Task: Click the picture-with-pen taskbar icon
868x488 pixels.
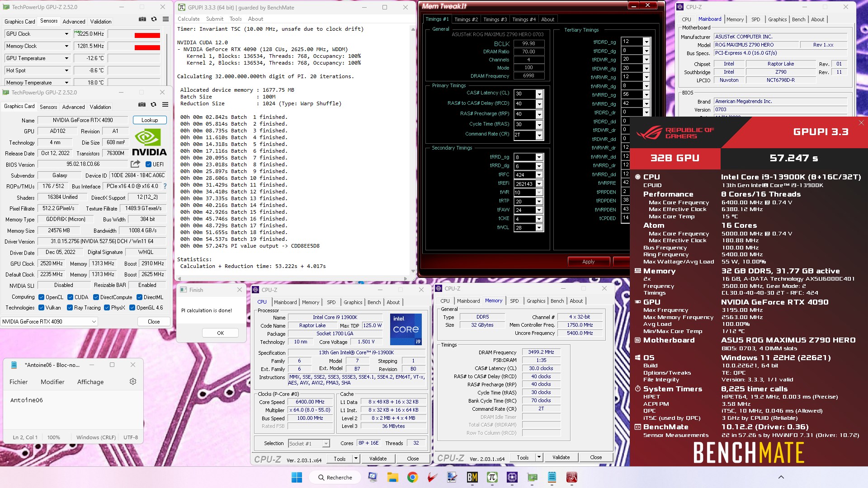Action: [452, 477]
